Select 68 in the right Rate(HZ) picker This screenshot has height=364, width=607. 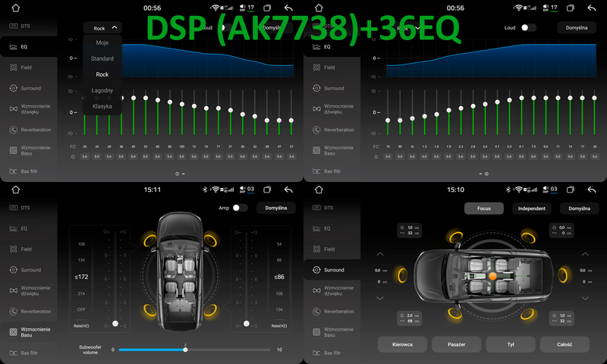coord(279,260)
